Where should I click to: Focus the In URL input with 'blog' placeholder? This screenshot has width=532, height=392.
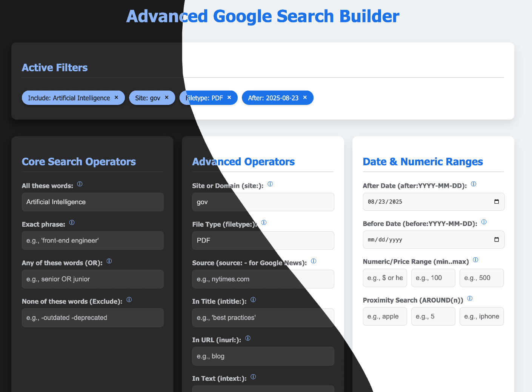pyautogui.click(x=263, y=356)
